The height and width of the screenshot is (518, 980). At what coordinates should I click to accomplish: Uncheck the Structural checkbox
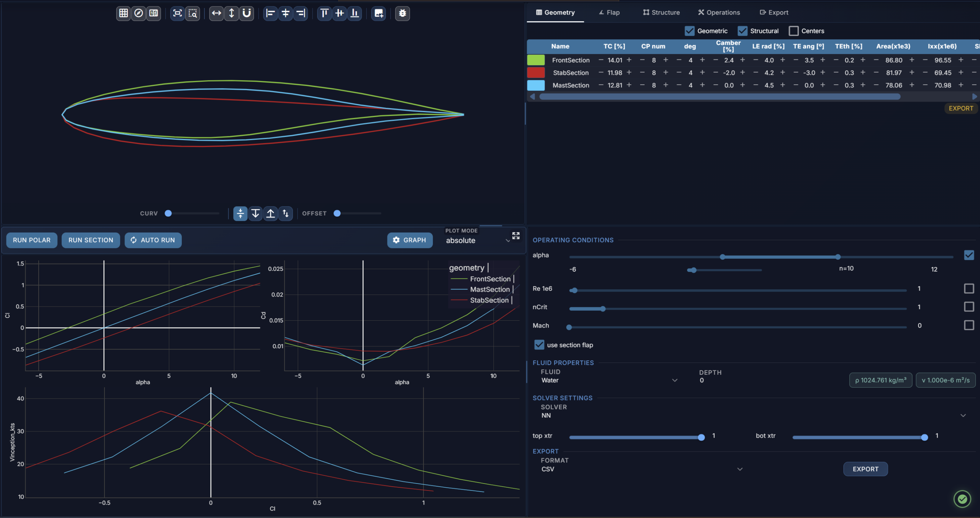[743, 31]
